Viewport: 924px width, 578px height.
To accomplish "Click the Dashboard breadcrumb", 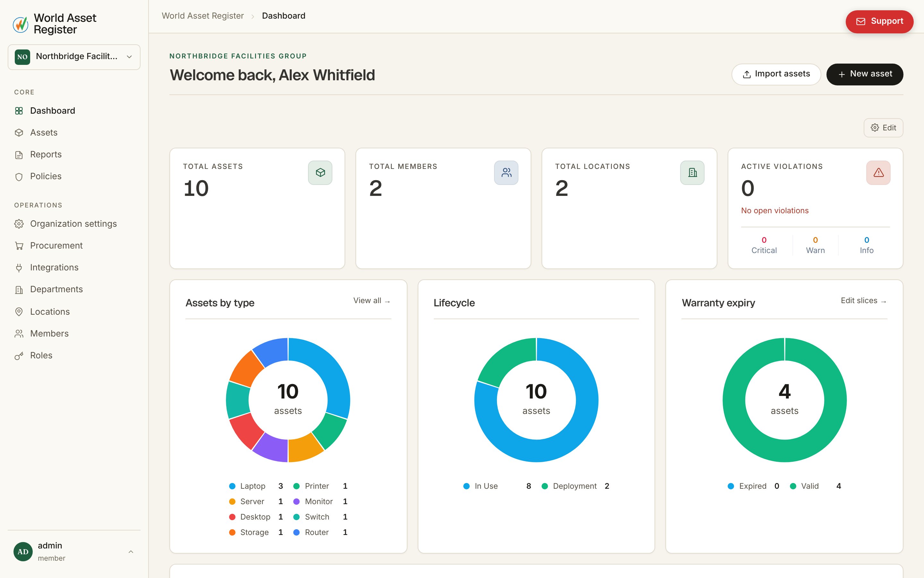I will (x=284, y=16).
